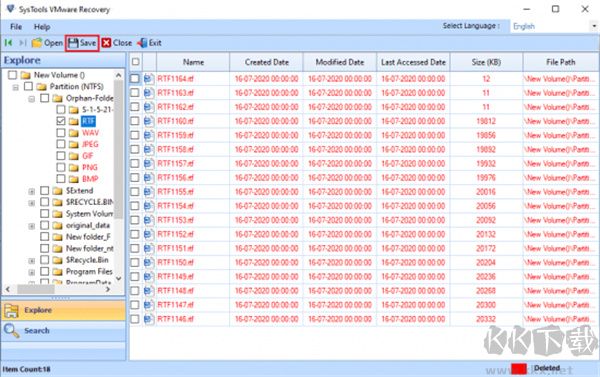Click the tree scroll up arrow
Image resolution: width=600 pixels, height=377 pixels.
(x=119, y=75)
